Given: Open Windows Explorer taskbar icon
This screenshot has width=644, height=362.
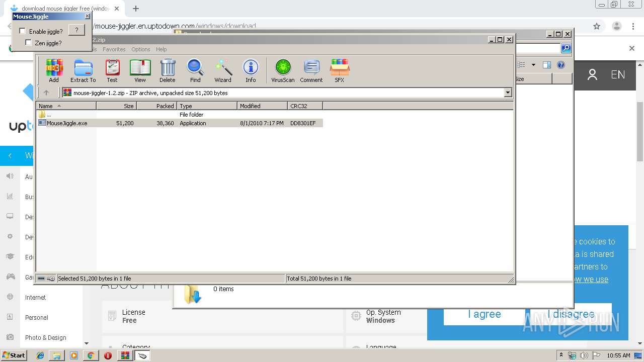Looking at the screenshot, I should 57,355.
